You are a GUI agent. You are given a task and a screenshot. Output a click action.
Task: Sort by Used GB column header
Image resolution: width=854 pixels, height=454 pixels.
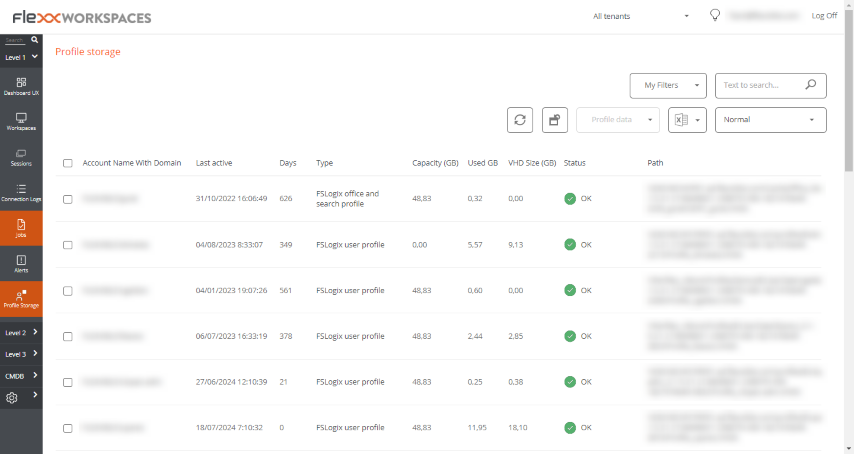pos(483,163)
